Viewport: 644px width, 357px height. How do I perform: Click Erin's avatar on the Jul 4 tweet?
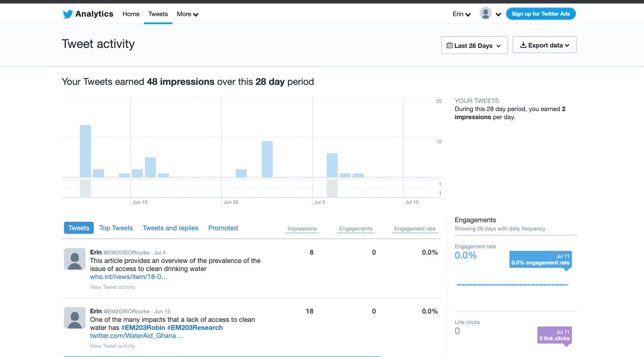[74, 259]
